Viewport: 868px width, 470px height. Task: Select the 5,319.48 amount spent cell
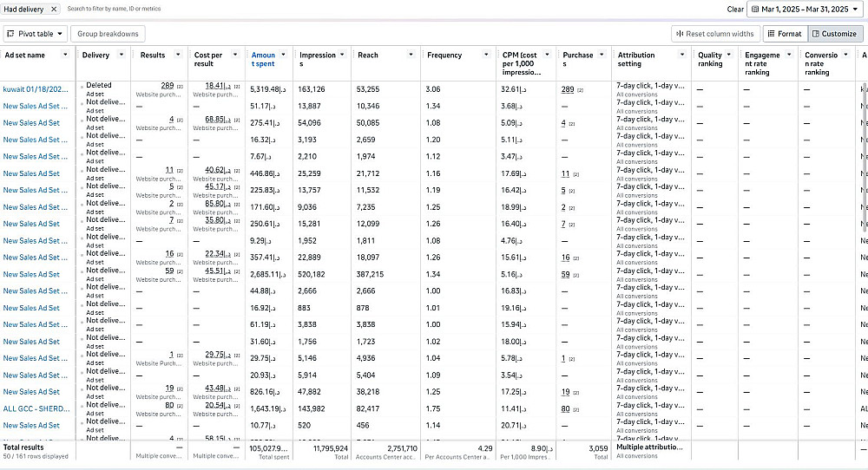pos(268,89)
